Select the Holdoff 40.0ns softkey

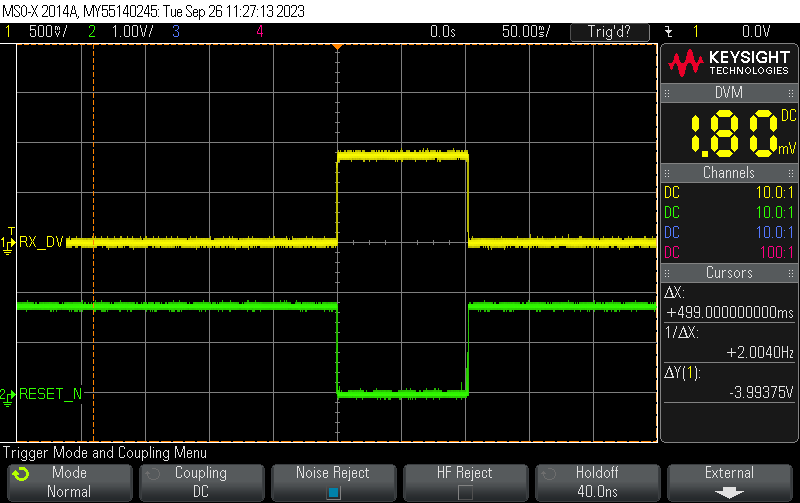(597, 482)
